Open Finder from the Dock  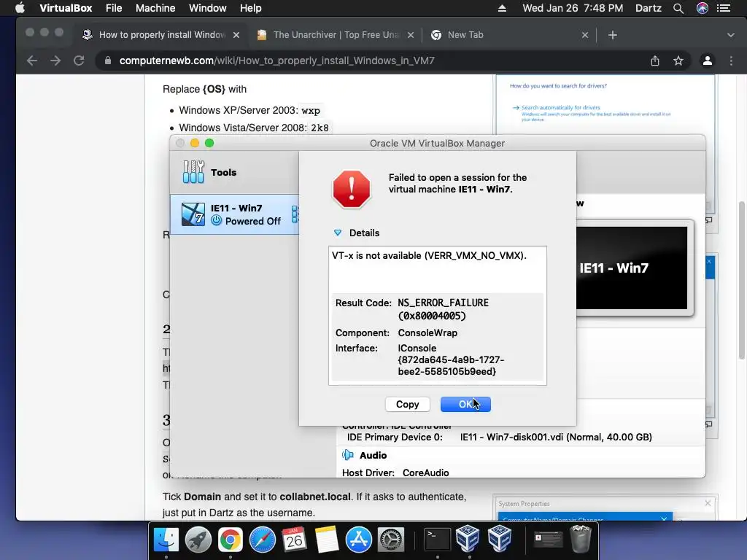[166, 540]
